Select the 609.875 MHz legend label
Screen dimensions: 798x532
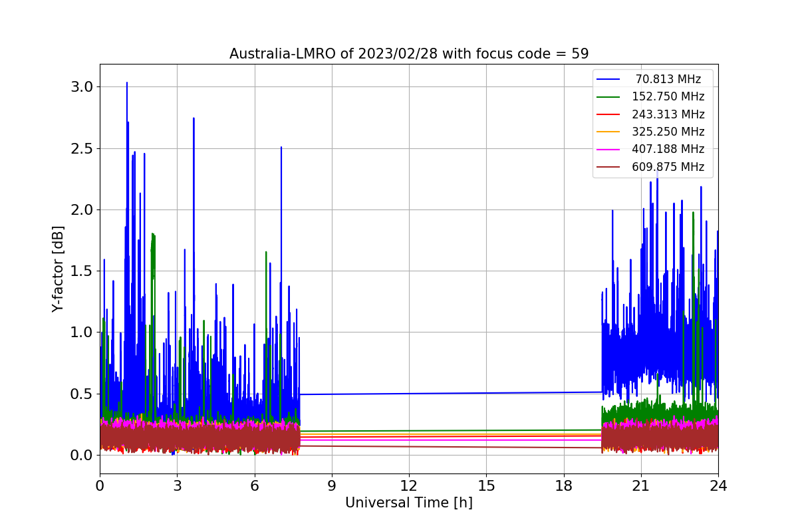point(668,167)
